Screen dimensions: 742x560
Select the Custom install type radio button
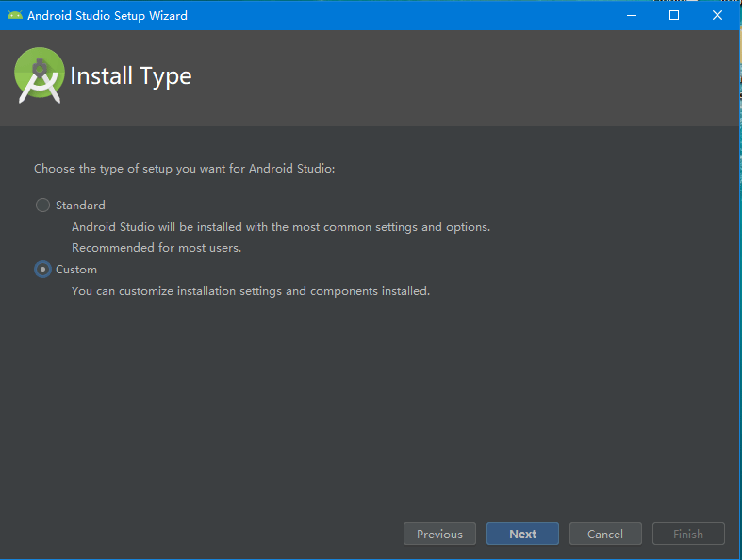click(42, 270)
